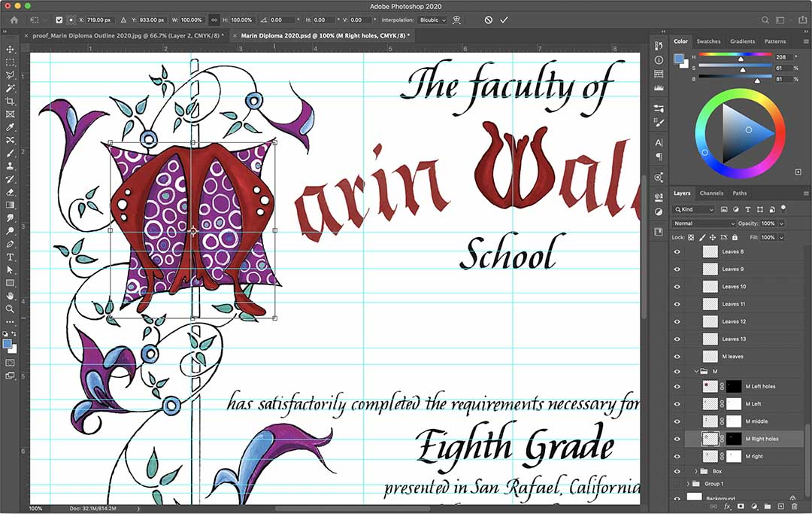Switch to the Paths tab
812x514 pixels.
click(x=740, y=193)
